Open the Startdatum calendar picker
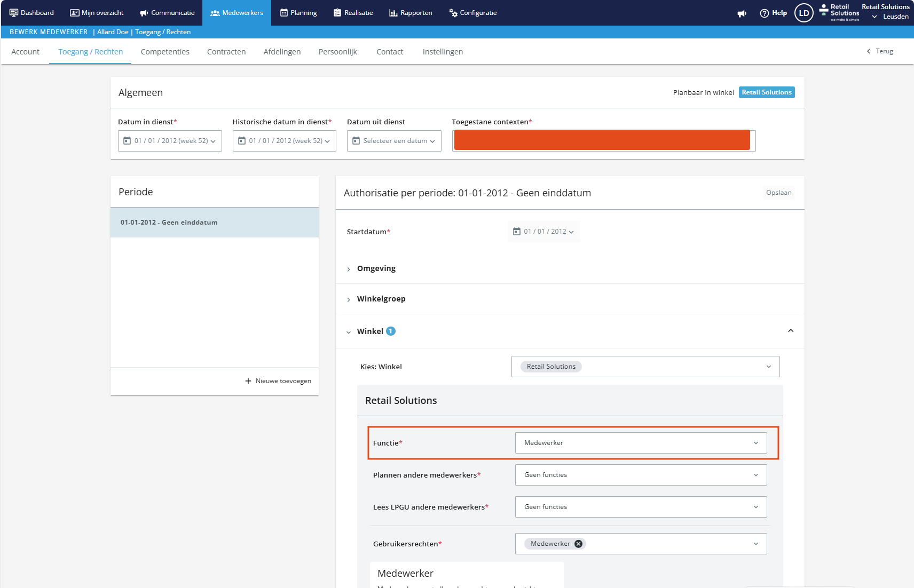This screenshot has width=914, height=588. click(543, 232)
